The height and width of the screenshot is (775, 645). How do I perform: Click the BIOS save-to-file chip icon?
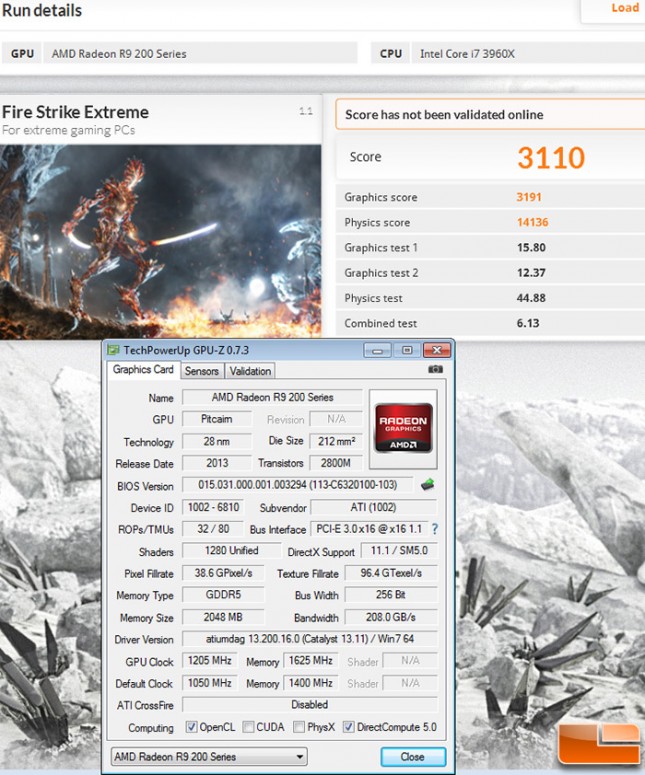tap(428, 484)
